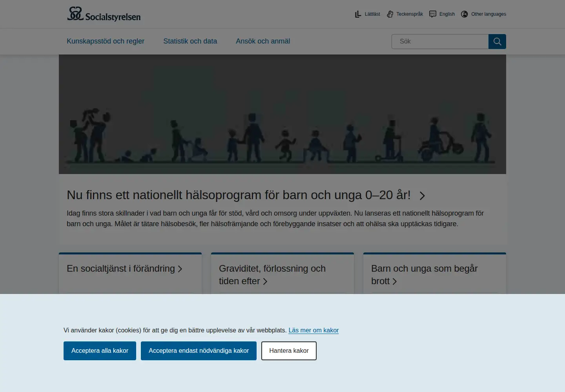Follow the Läs mer om kakor link

pyautogui.click(x=313, y=330)
